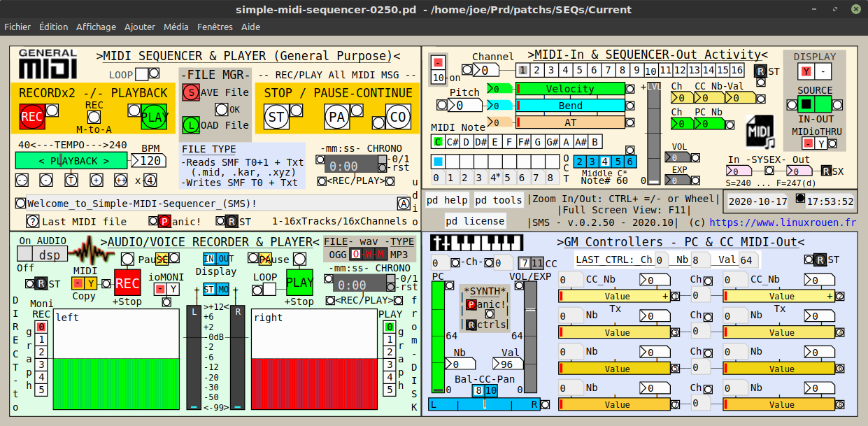Click R ST reset in MIDI-In Activity panel

(760, 71)
